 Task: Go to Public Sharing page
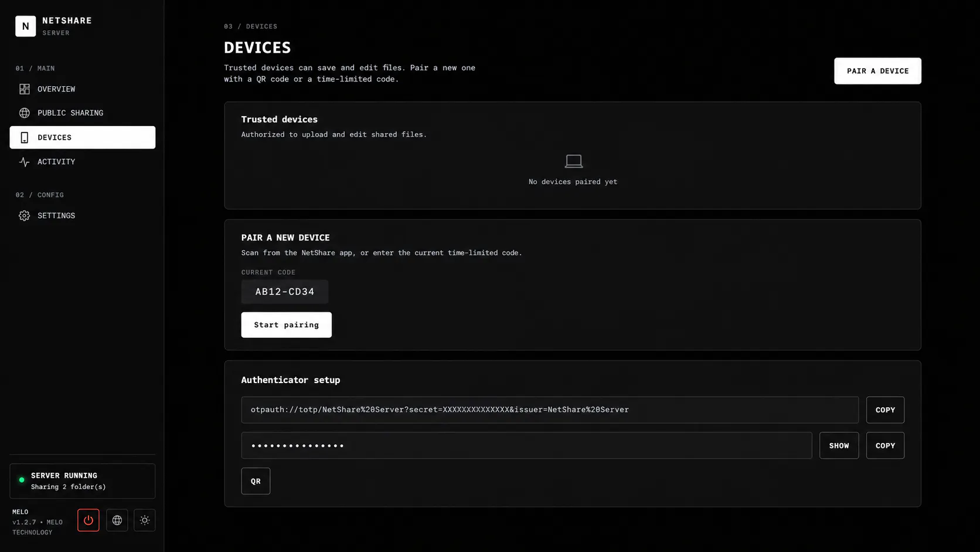pyautogui.click(x=83, y=113)
